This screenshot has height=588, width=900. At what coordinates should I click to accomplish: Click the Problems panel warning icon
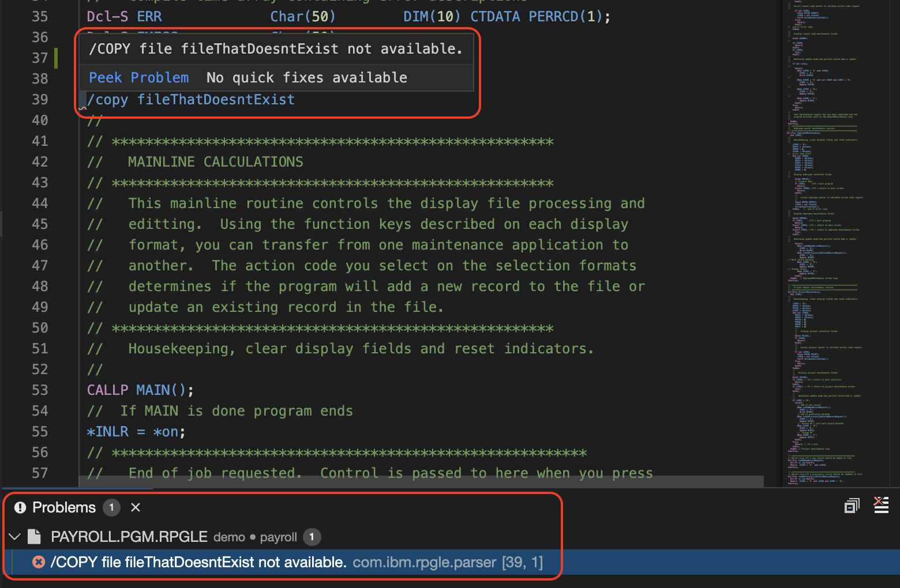pos(20,508)
